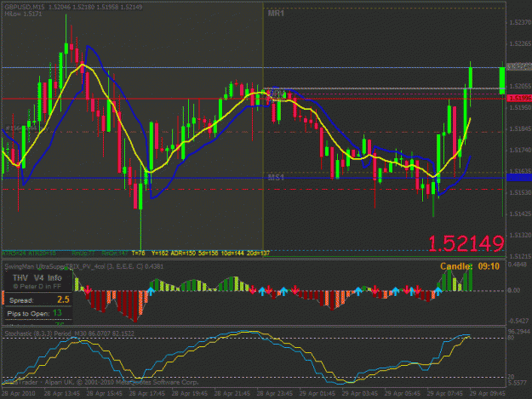Screen dimensions: 532x399
Task: Click the 29 Apr 03:45 time label
Action: coord(360,394)
